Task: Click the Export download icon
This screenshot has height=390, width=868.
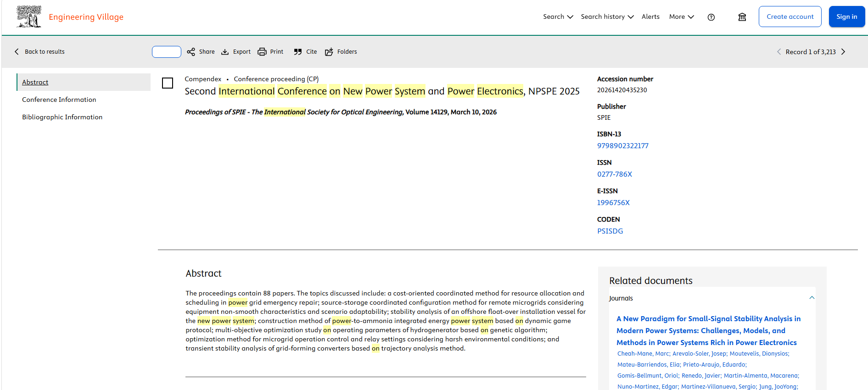Action: [225, 52]
